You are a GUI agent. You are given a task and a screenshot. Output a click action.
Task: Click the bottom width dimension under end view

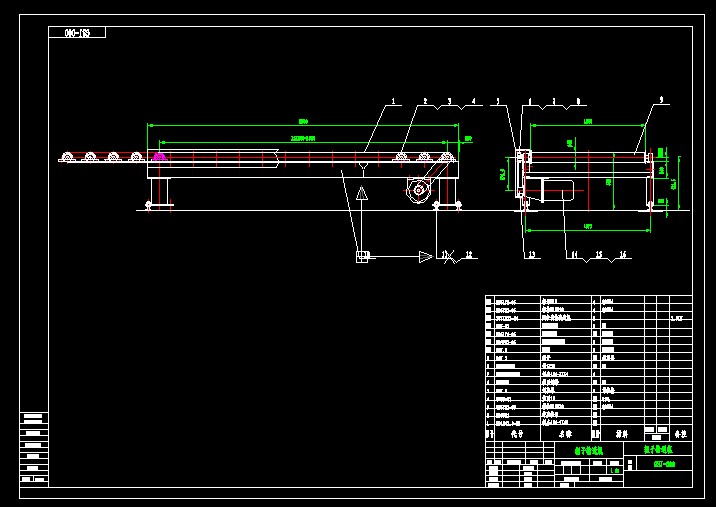click(x=588, y=229)
